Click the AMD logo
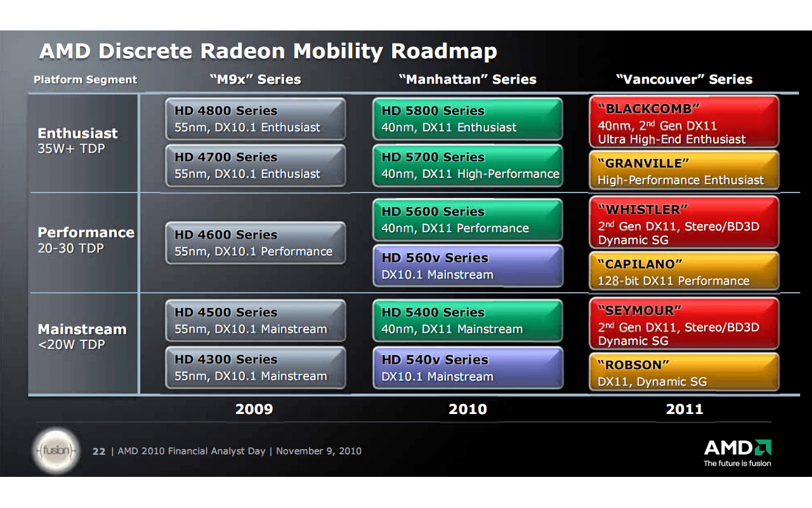The height and width of the screenshot is (508, 812). 737,448
